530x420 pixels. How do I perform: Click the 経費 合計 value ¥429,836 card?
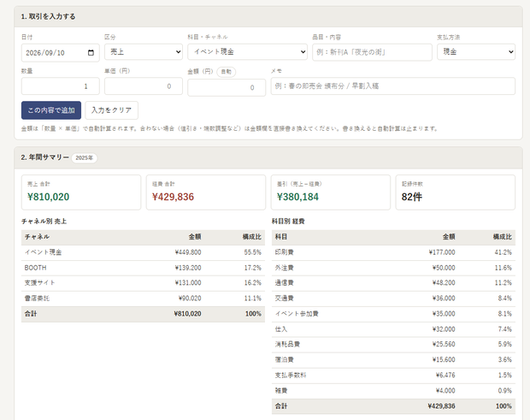206,192
